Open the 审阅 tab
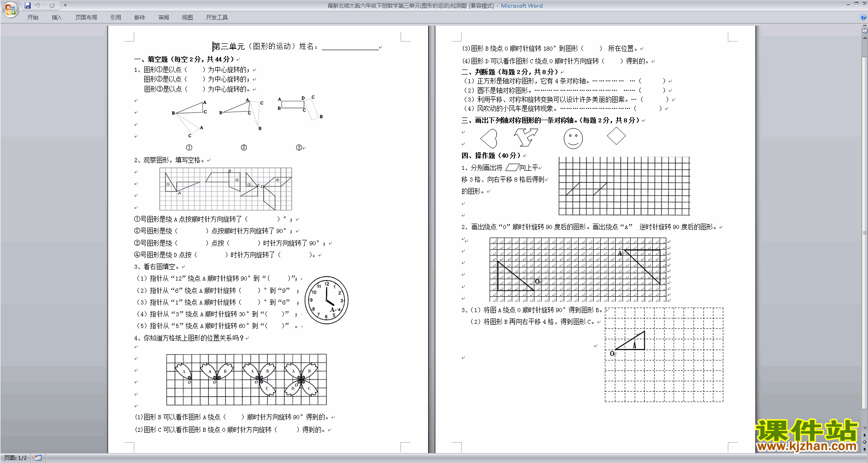 pos(164,17)
